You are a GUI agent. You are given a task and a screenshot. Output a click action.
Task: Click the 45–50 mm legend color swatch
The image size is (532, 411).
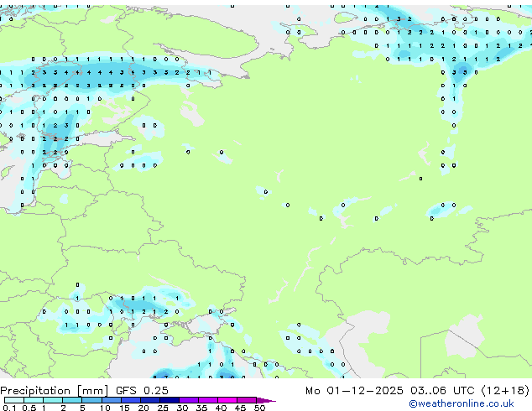247,400
